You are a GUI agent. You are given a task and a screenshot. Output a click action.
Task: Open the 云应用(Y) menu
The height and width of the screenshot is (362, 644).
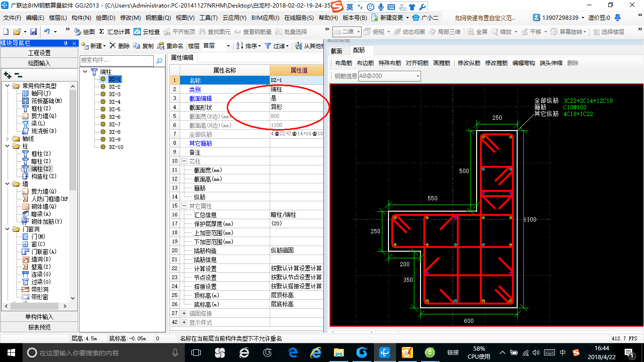pos(234,18)
